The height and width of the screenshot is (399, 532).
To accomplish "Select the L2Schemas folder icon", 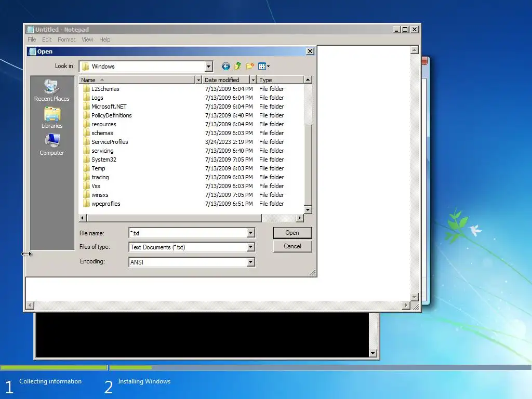I will [x=86, y=89].
